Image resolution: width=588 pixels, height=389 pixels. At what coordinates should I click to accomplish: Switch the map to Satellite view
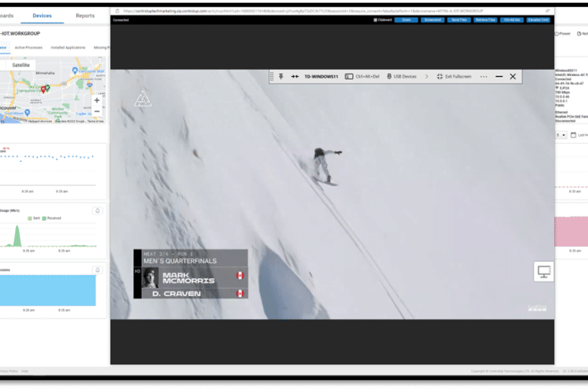tap(20, 66)
